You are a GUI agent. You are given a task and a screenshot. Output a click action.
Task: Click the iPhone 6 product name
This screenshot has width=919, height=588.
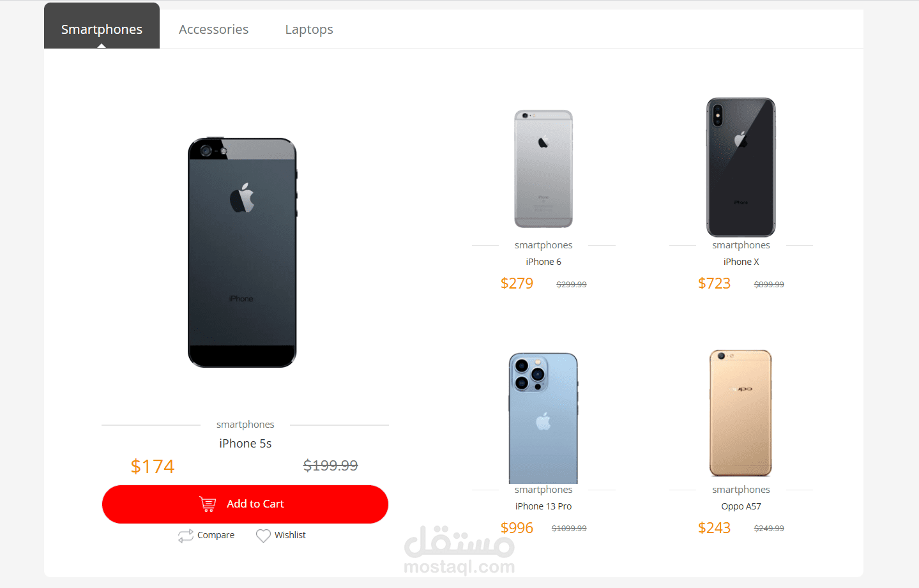tap(543, 262)
